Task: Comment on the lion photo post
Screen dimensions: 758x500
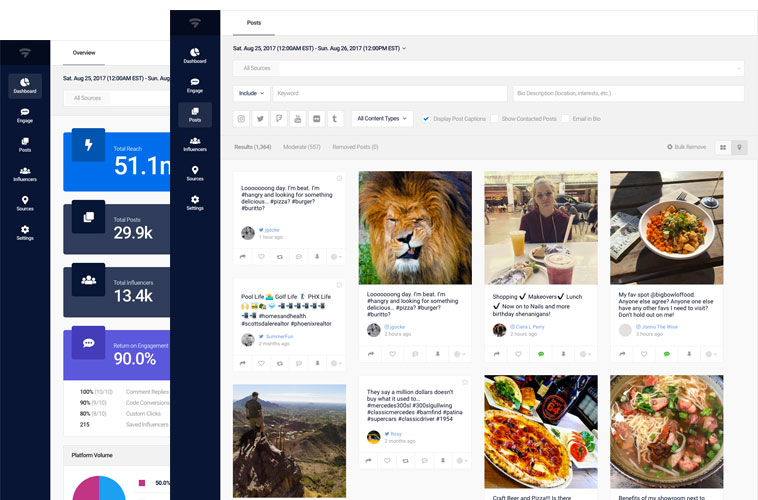Action: point(415,354)
